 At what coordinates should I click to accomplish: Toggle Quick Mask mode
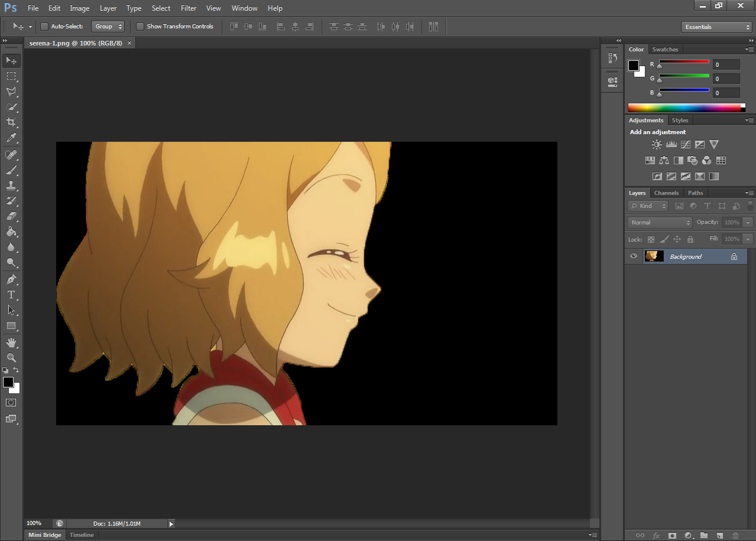pos(11,402)
